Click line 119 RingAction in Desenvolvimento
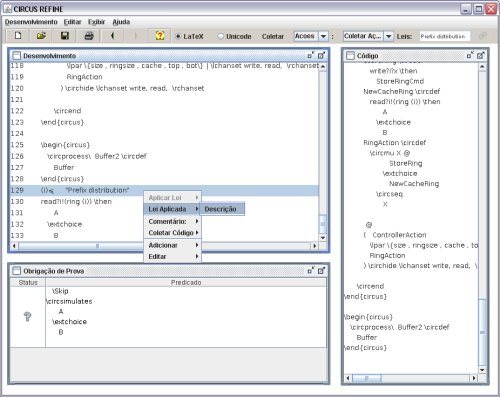Viewport: 500px width, 397px height. pyautogui.click(x=84, y=77)
